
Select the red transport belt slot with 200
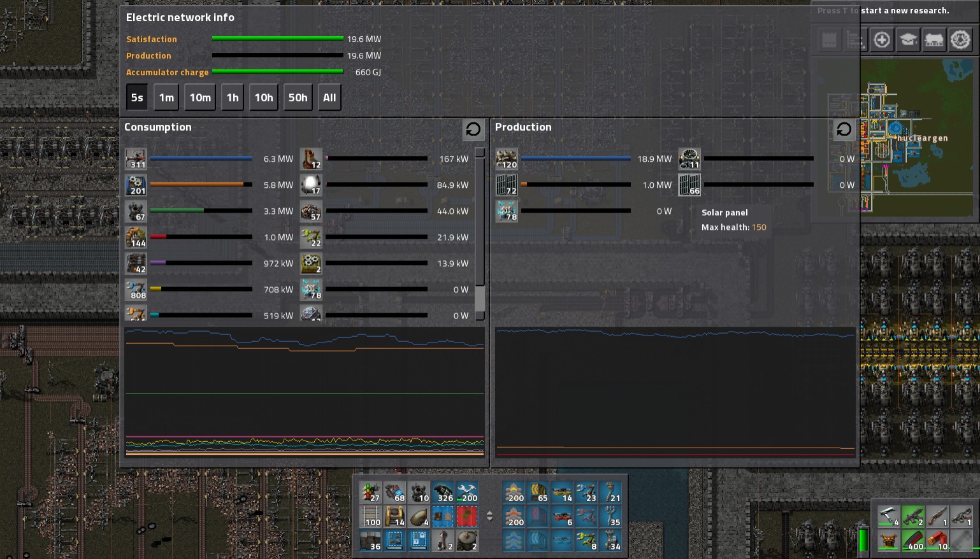514,516
